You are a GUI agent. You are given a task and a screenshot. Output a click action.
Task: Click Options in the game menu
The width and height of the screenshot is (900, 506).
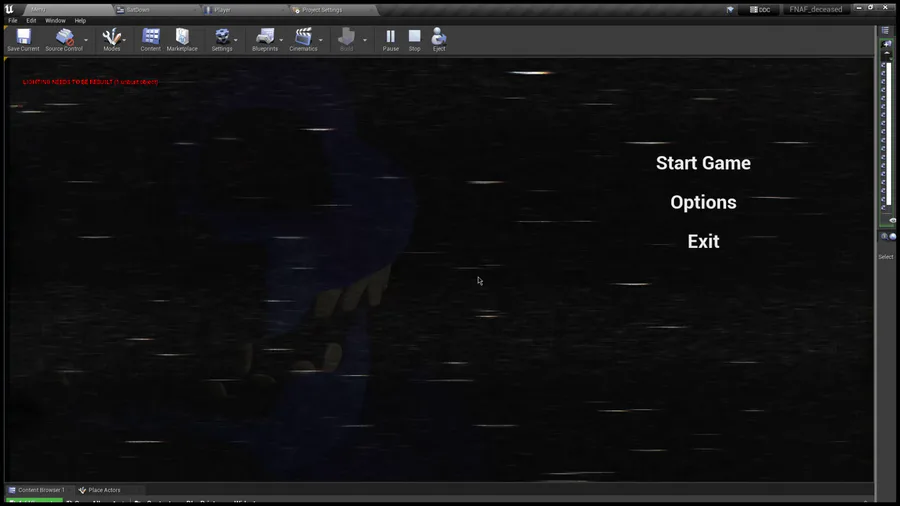[x=703, y=203]
